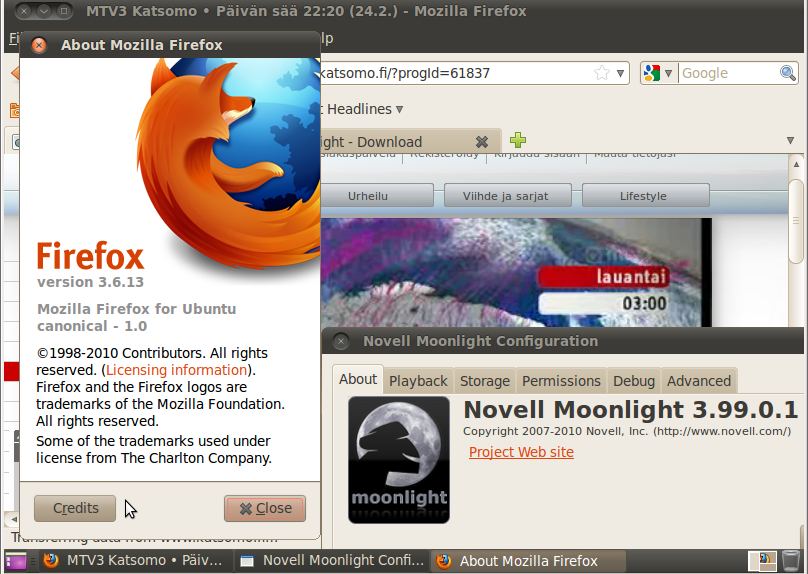Select the Debug tab
808x574 pixels.
634,381
